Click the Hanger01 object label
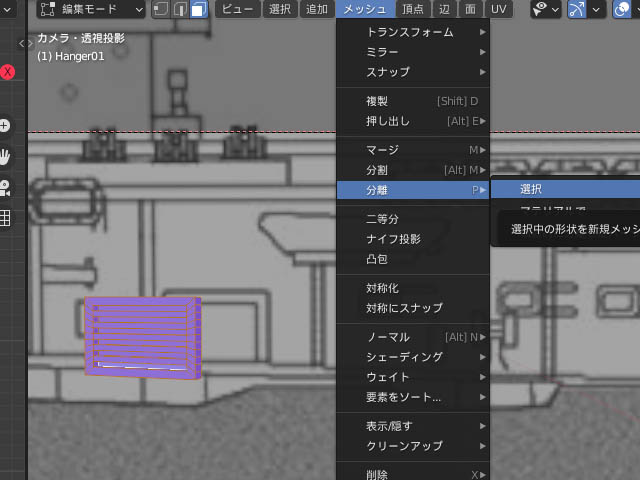This screenshot has width=640, height=480. pos(71,56)
